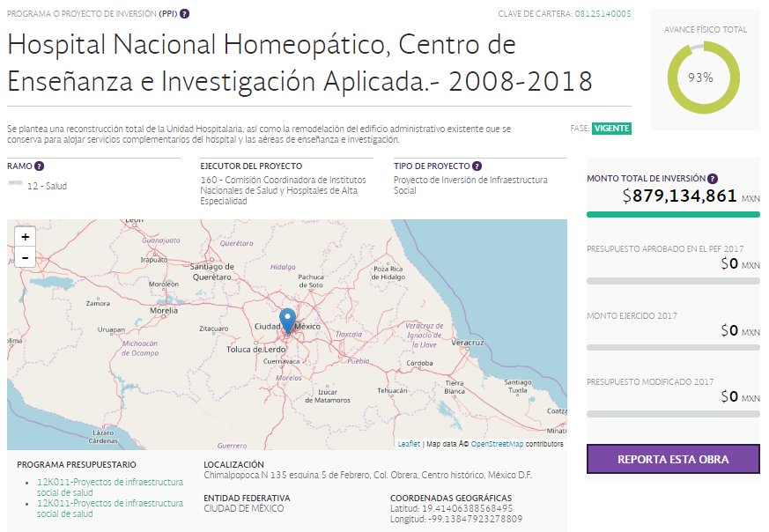Click the Chimalpopoca N 135 address text
Screen dimensions: 769x532
pos(368,475)
